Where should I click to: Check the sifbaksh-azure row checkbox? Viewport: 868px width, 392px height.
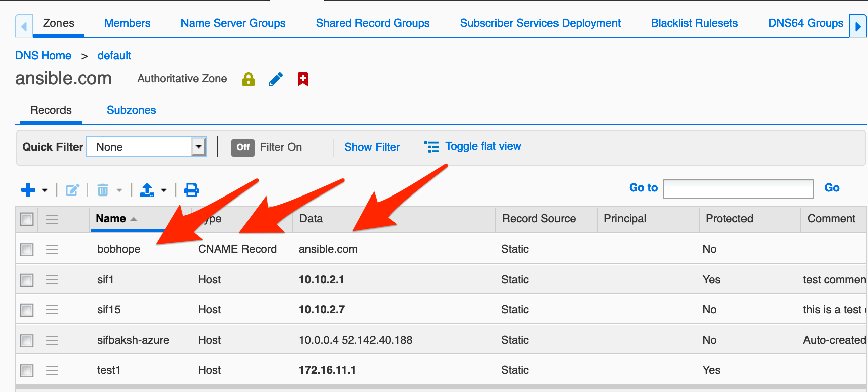(x=27, y=340)
